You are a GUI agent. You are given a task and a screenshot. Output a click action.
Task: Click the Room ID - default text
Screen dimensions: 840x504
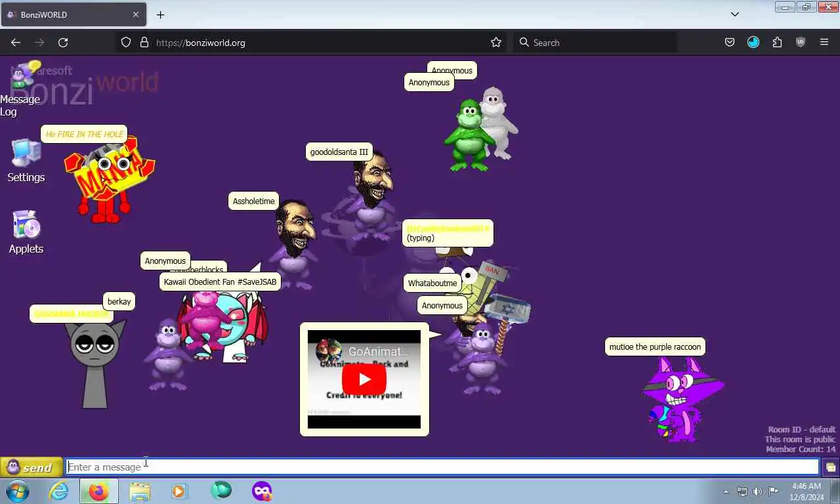[x=801, y=430]
